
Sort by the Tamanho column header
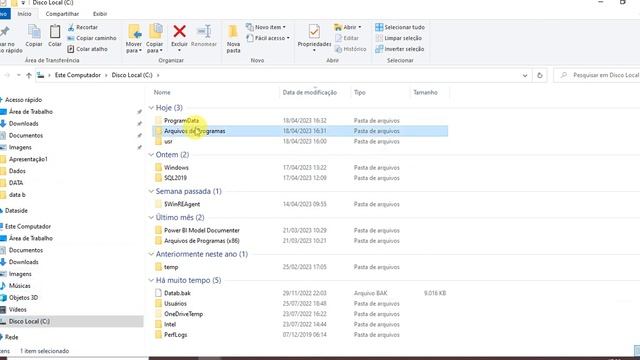425,93
